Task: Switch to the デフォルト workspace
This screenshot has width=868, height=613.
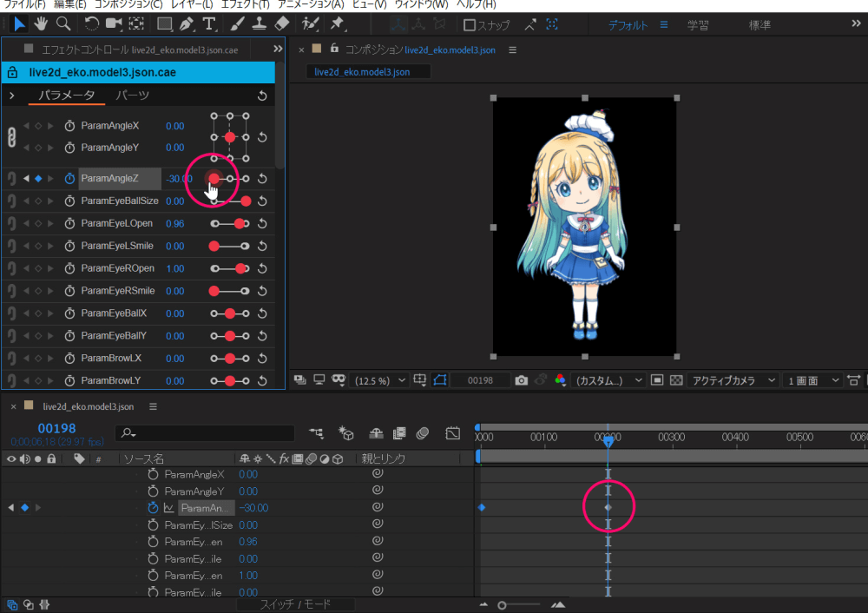Action: point(628,25)
